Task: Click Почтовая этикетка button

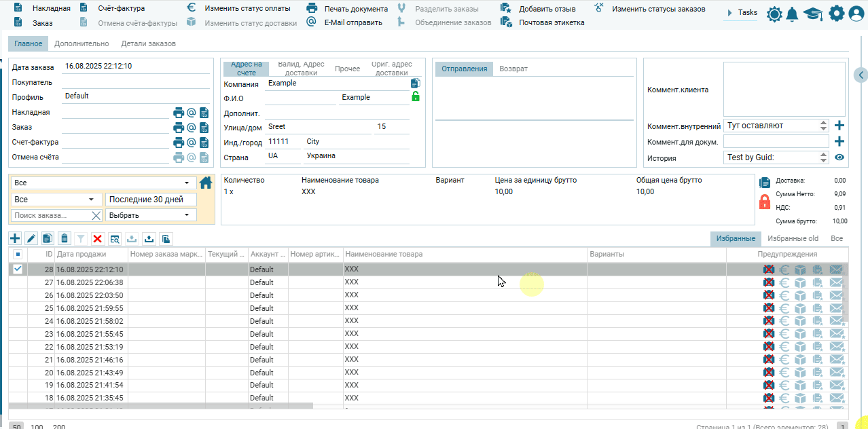Action: coord(551,22)
